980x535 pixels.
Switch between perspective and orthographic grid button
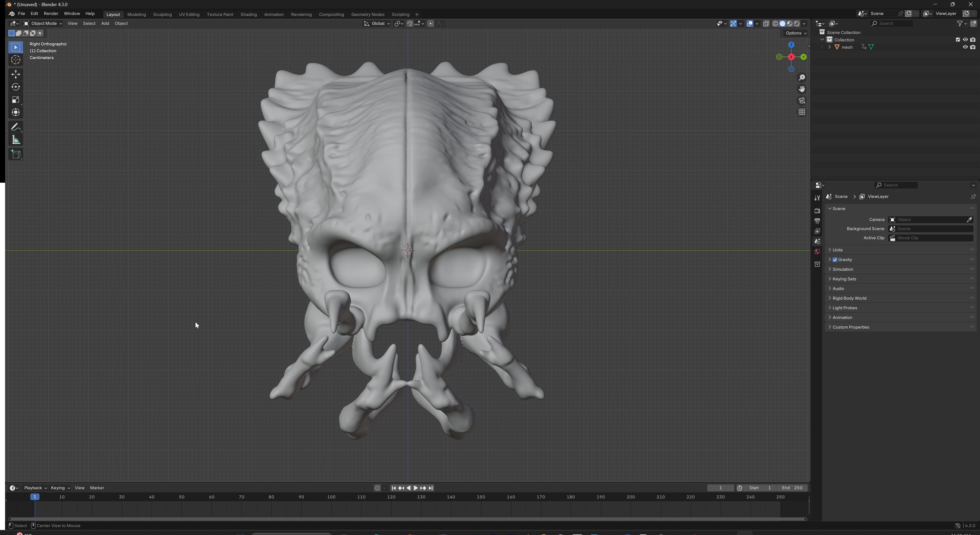coord(802,112)
